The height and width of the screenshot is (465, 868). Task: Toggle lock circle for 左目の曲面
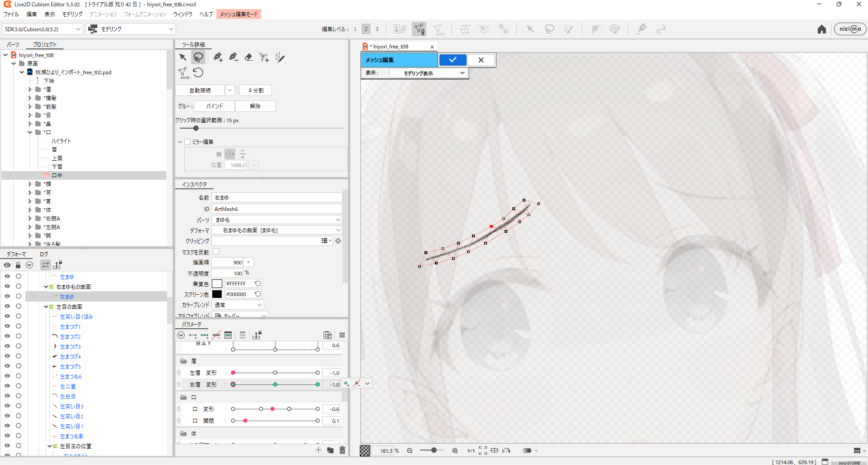coord(19,306)
